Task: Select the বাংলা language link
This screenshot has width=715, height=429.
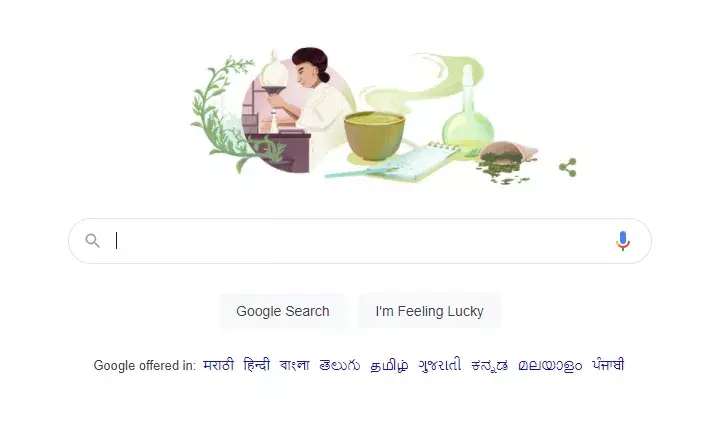Action: point(295,365)
